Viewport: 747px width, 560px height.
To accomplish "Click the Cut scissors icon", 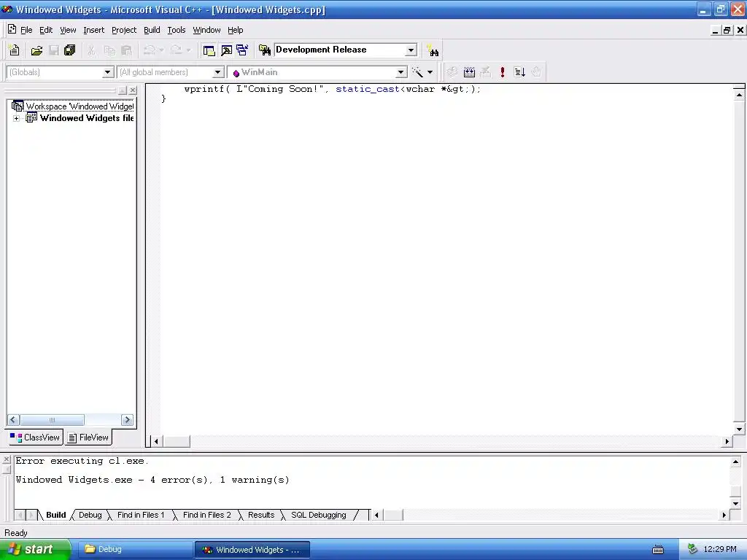I will [x=91, y=50].
